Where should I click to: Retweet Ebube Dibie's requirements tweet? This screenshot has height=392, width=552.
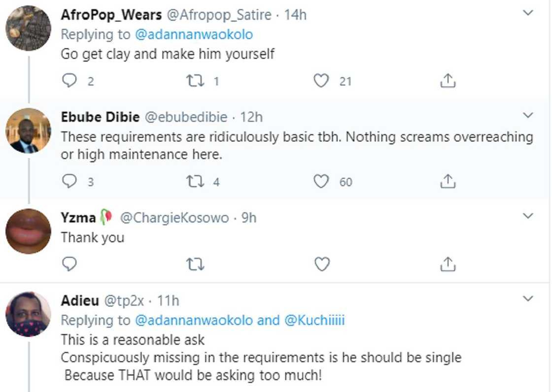coord(196,182)
